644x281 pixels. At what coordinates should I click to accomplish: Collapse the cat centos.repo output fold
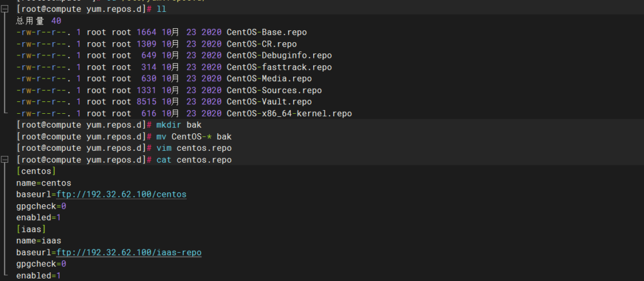[x=5, y=160]
